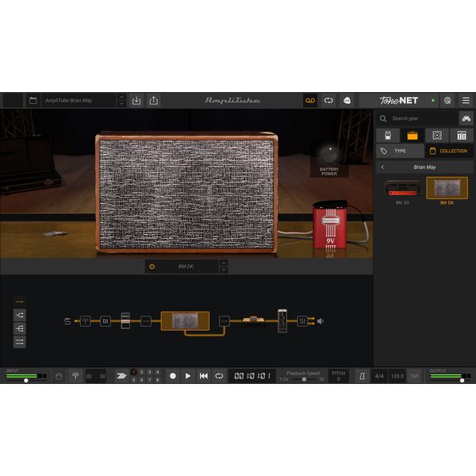Click the export share preset icon

coord(154,101)
